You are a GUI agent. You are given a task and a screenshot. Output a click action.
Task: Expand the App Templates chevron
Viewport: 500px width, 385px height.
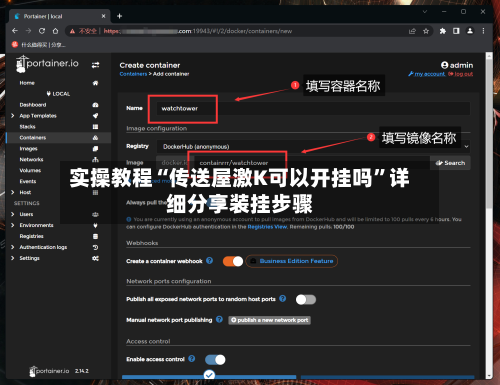click(x=13, y=116)
